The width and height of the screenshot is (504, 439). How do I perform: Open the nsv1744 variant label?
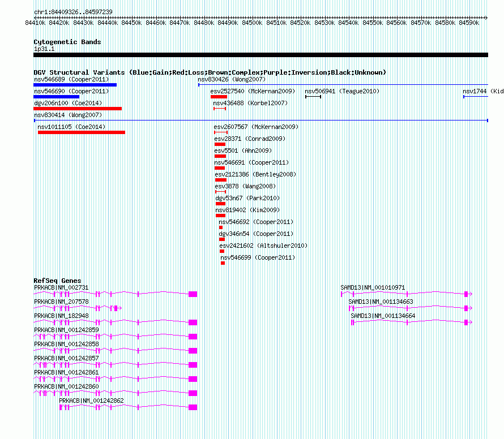(483, 91)
